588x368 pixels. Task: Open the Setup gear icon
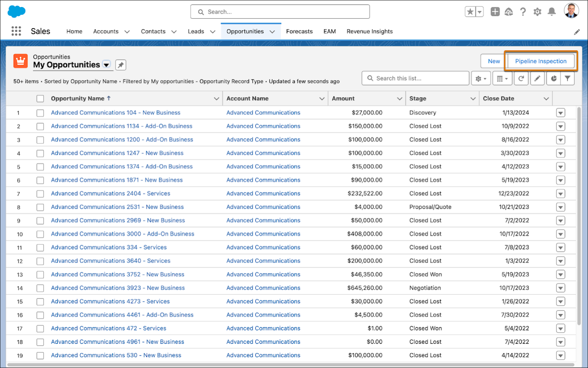point(537,12)
